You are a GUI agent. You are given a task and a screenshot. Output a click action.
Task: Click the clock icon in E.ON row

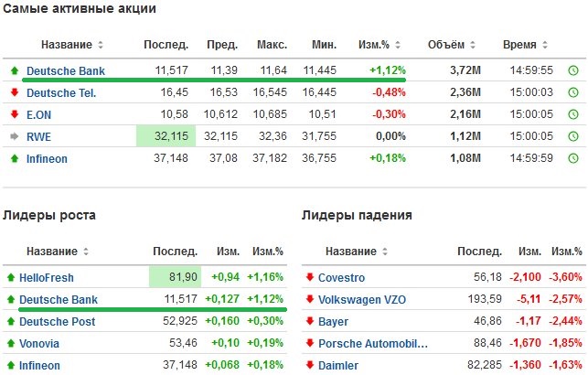[573, 114]
